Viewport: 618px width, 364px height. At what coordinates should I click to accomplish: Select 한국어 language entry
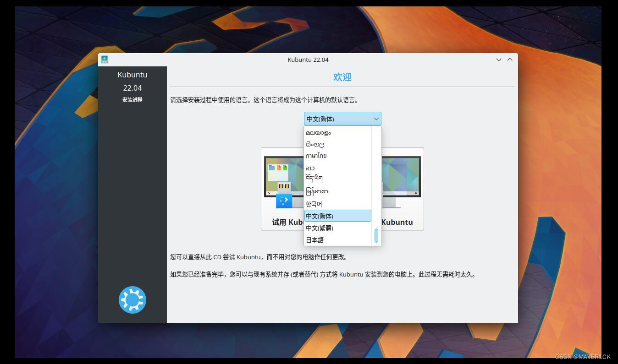click(x=314, y=204)
